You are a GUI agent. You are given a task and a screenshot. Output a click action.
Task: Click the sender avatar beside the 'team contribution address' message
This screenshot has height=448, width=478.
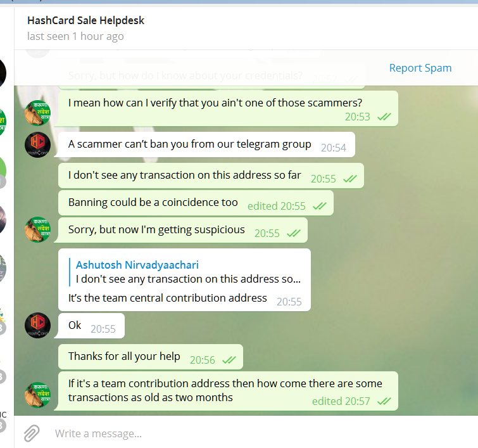coord(37,395)
